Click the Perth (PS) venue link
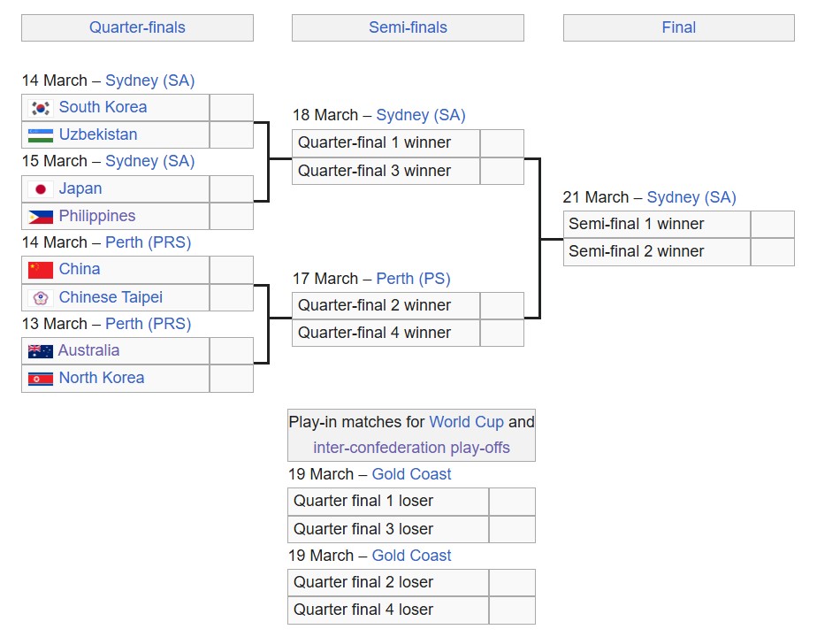 point(413,279)
